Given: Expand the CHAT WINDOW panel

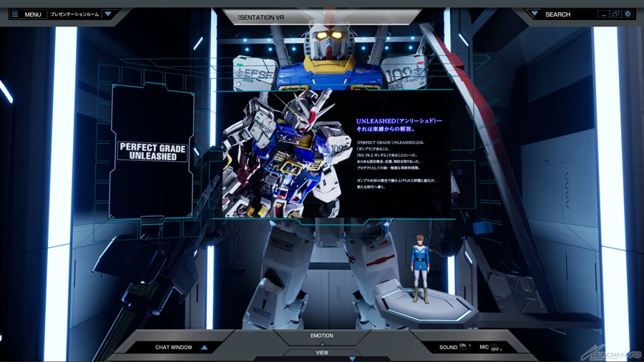Looking at the screenshot, I should pyautogui.click(x=204, y=347).
